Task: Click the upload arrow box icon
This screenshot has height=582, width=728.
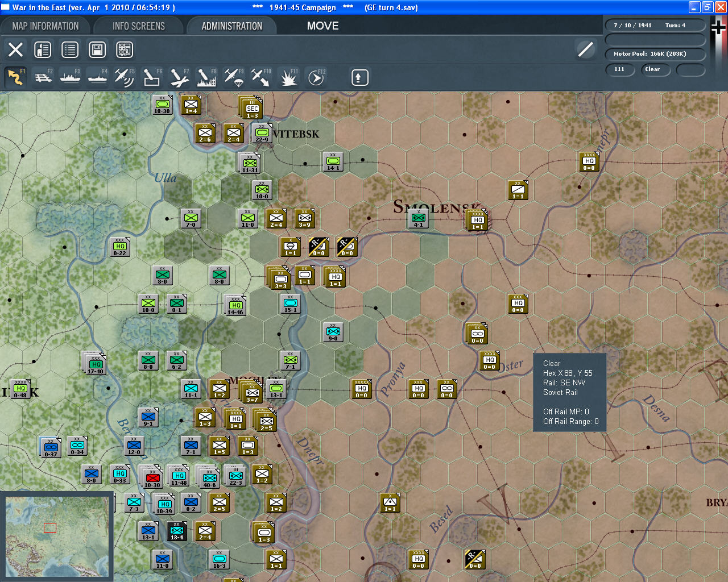Action: tap(359, 77)
